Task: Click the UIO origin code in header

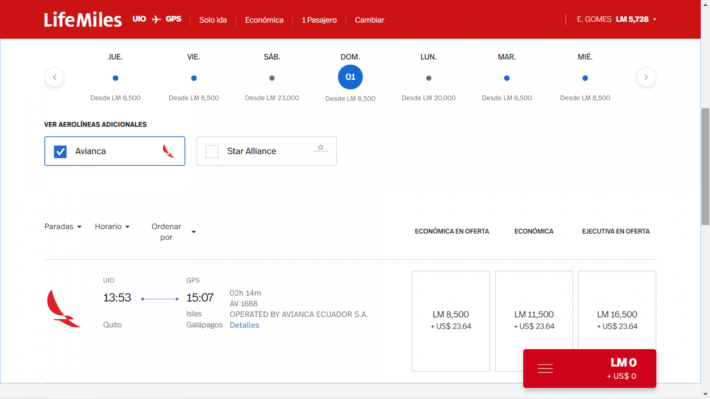Action: pos(139,19)
